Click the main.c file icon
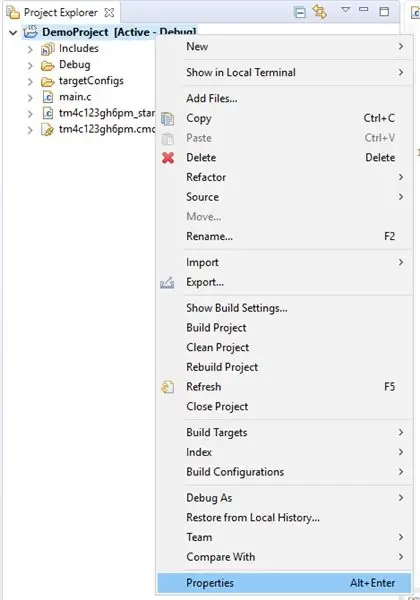The height and width of the screenshot is (600, 420). coord(47,98)
